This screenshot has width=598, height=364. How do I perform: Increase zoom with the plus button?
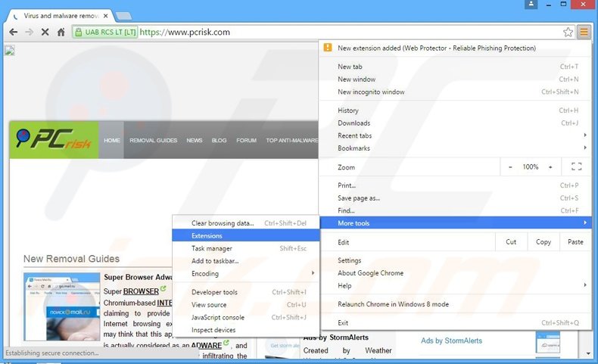(x=550, y=167)
